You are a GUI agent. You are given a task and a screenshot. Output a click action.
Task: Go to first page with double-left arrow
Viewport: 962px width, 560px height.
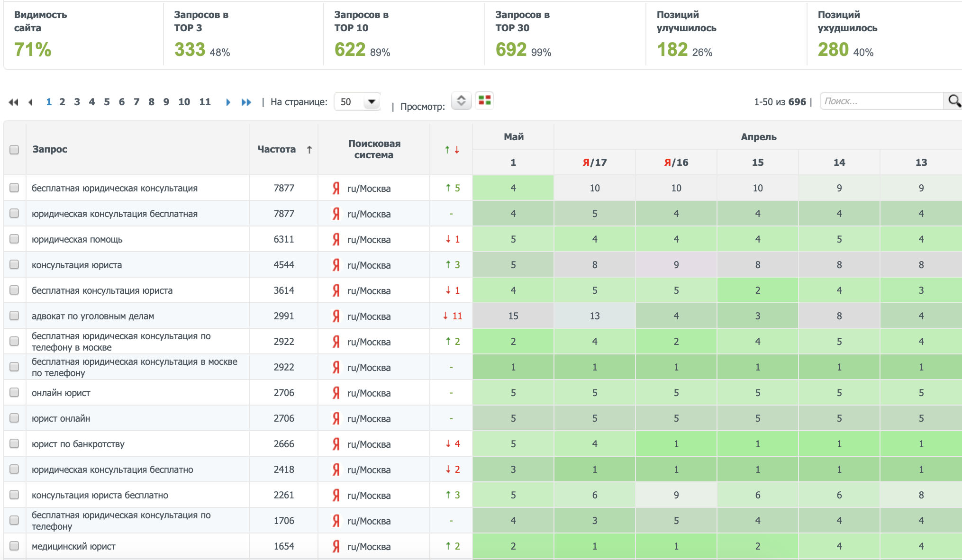(13, 102)
